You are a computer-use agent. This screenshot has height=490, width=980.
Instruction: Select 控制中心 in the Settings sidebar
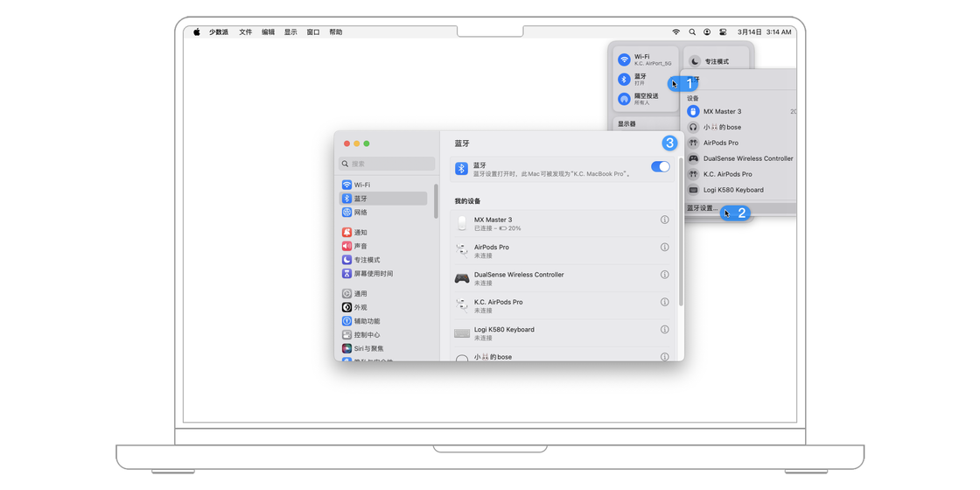click(383, 335)
